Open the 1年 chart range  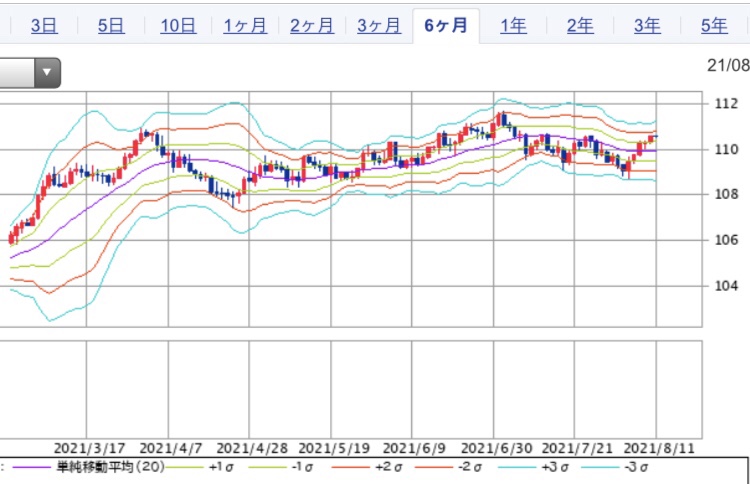513,26
